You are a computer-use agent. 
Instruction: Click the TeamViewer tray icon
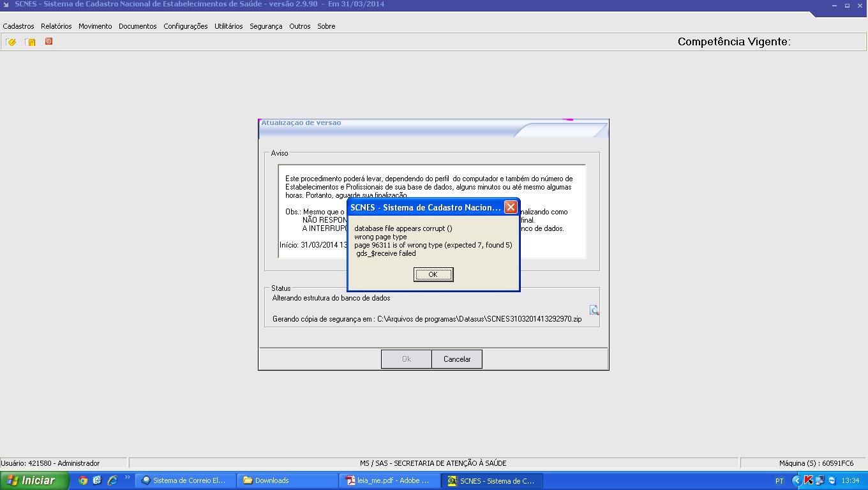coord(832,480)
